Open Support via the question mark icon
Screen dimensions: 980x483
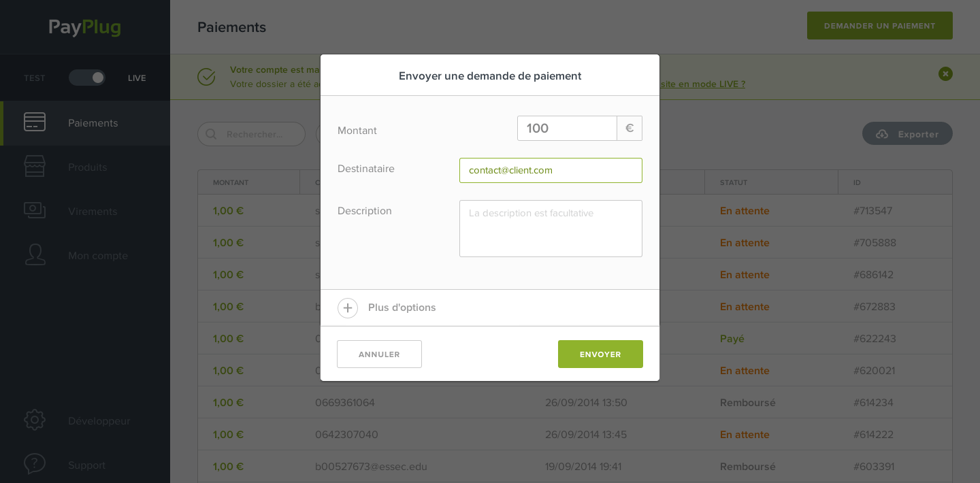click(35, 464)
